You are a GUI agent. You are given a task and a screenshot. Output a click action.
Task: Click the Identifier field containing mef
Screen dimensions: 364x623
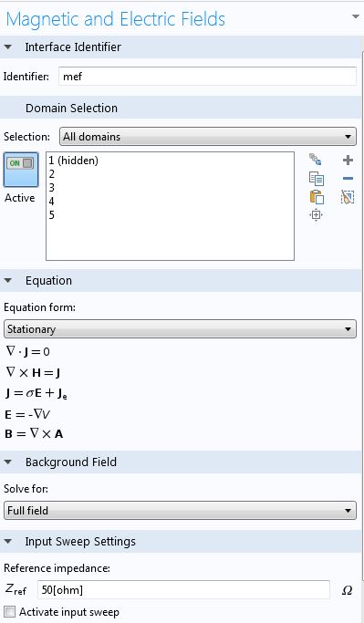coord(207,76)
